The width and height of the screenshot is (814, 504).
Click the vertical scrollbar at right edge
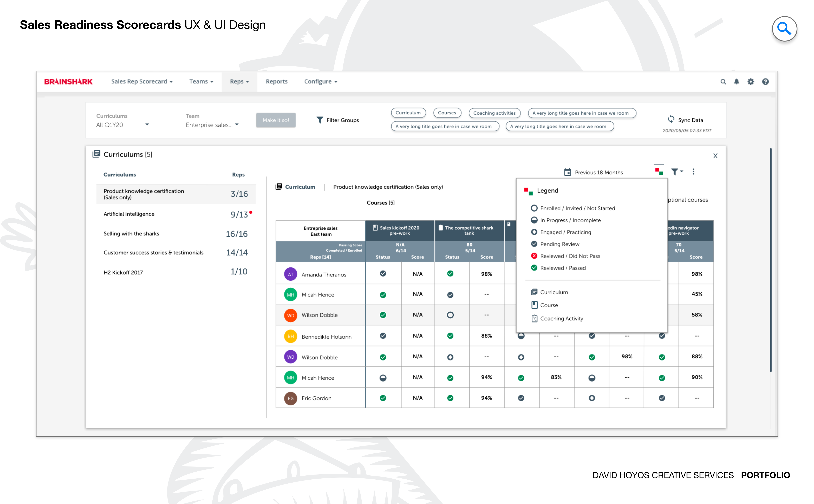771,260
